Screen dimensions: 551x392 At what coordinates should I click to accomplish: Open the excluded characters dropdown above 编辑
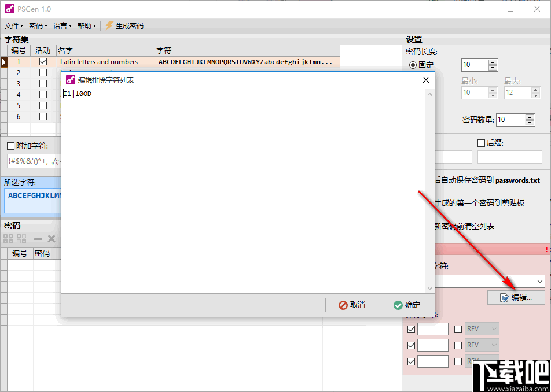click(540, 281)
